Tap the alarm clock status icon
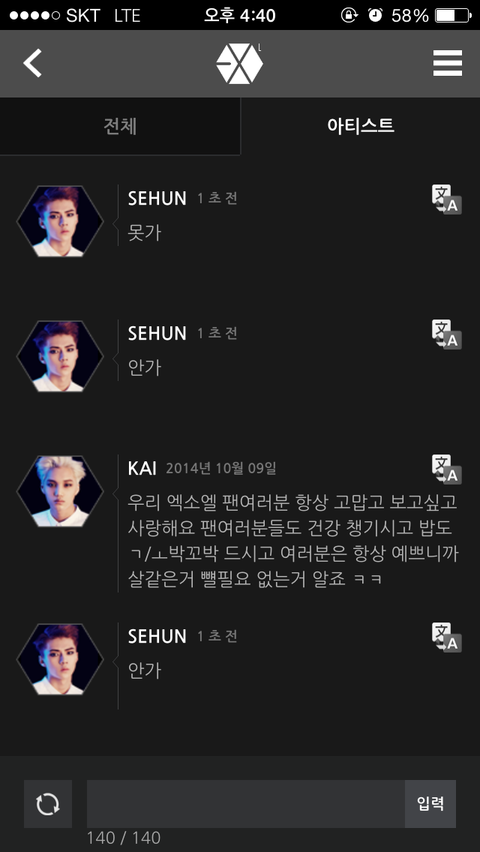Viewport: 480px width, 852px height. [375, 15]
